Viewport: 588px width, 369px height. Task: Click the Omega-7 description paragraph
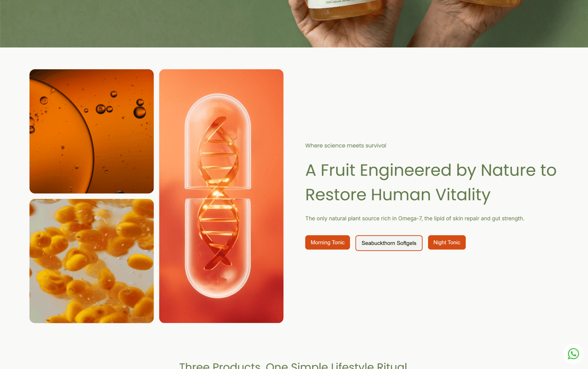click(415, 219)
